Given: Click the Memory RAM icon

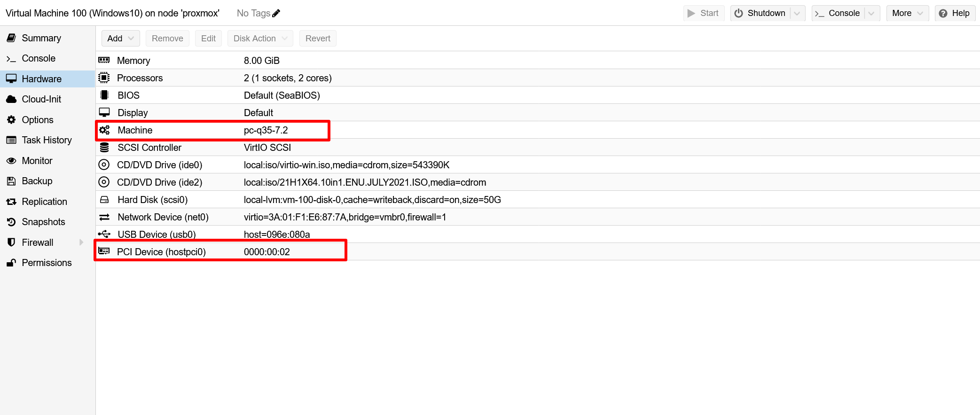Looking at the screenshot, I should (x=104, y=60).
